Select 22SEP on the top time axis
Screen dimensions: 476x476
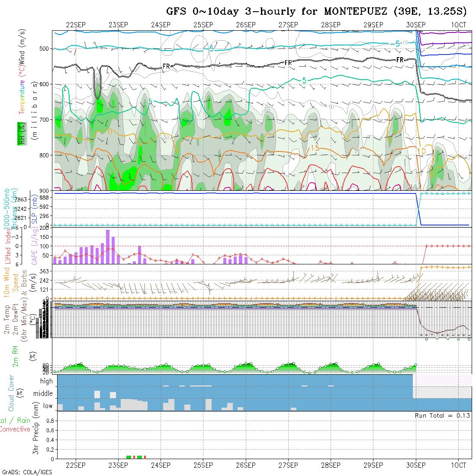click(76, 25)
